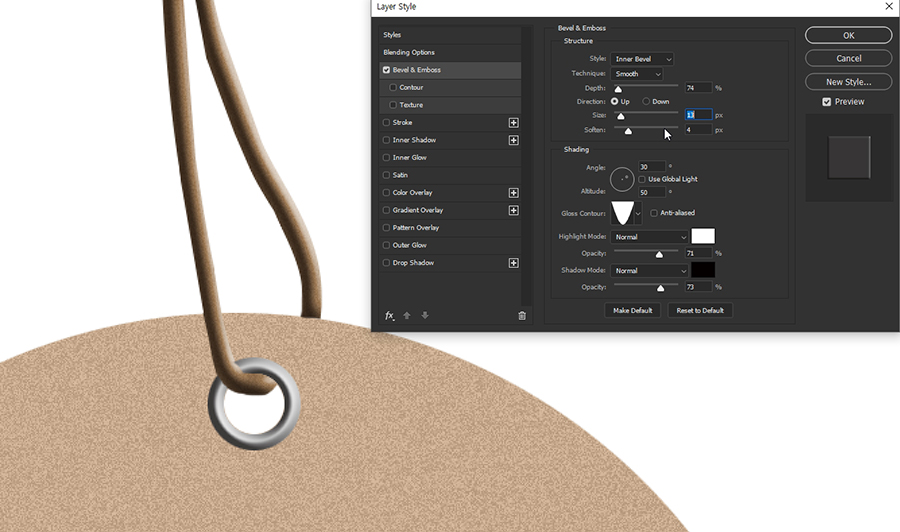This screenshot has height=532, width=900.
Task: Add another Color Overlay with plus icon
Action: click(514, 193)
